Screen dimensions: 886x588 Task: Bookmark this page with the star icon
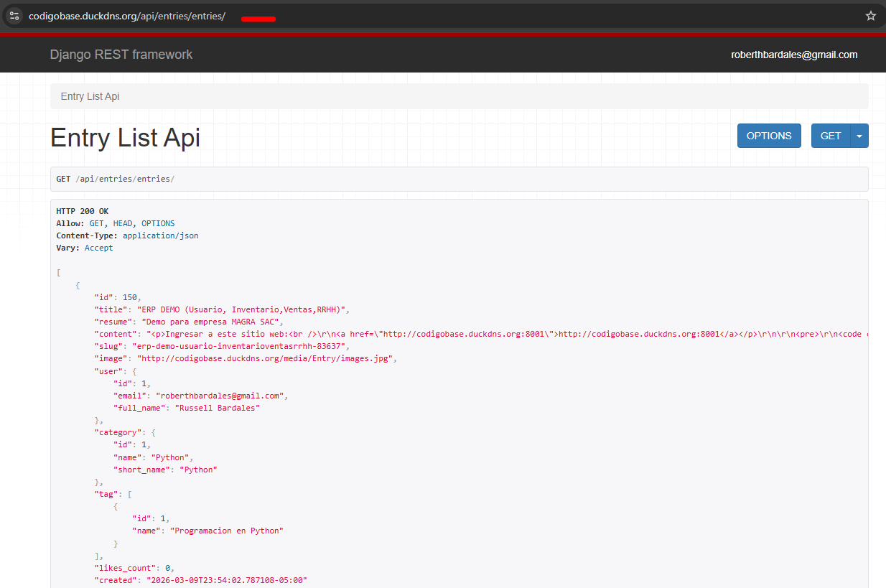click(x=870, y=16)
